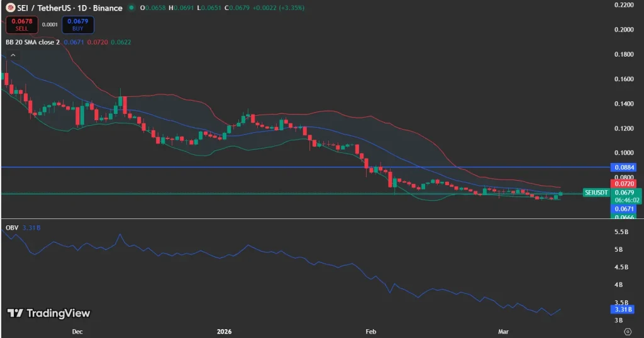This screenshot has width=644, height=338.
Task: Click the BB lower value 0.0622 in legend
Action: coord(121,42)
